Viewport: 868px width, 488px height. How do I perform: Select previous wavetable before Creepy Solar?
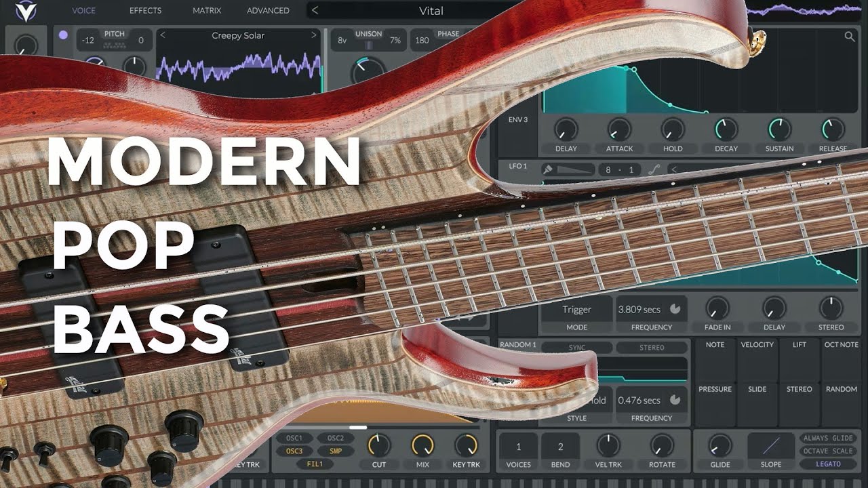point(163,35)
